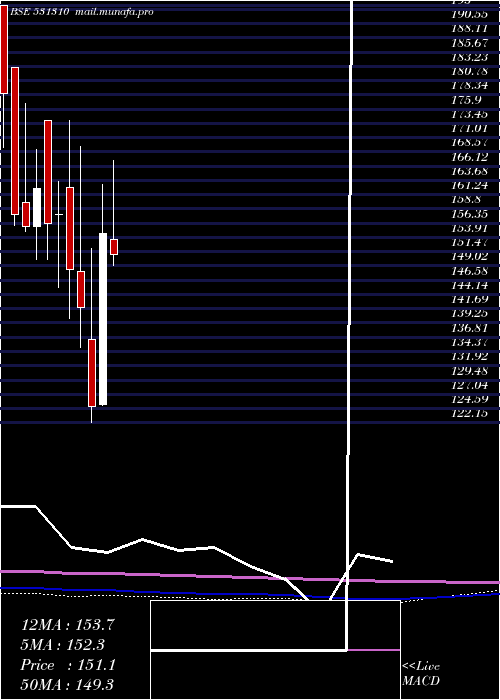Select the 156.35 price axis label
This screenshot has height=700, width=500.
point(469,214)
